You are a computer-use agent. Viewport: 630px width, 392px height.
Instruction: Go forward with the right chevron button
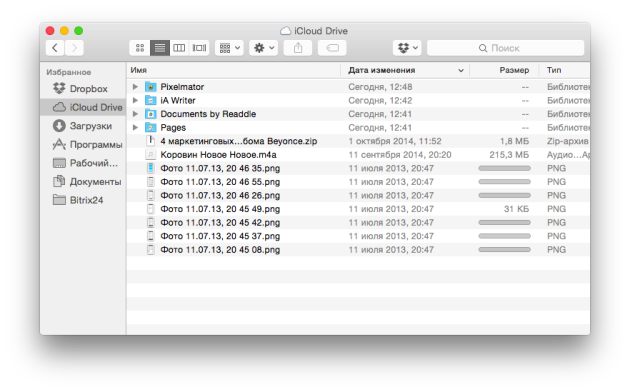click(x=74, y=48)
